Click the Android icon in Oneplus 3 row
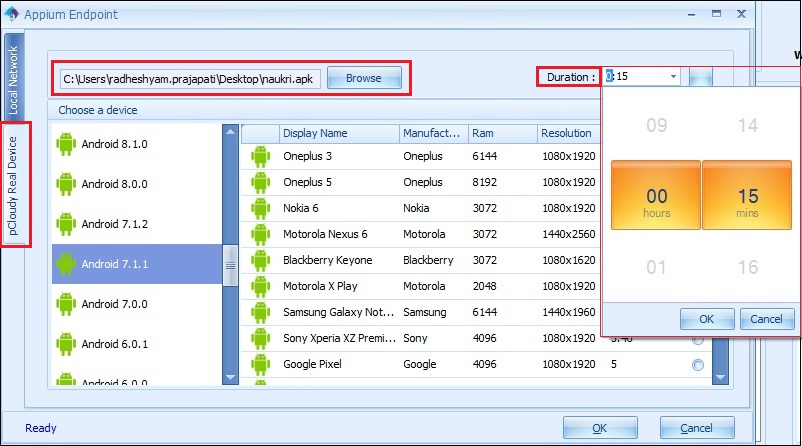Screen dimensions: 802x446 (x=260, y=157)
